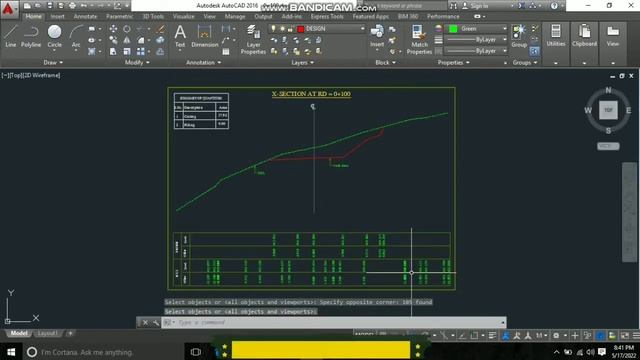The image size is (640, 360).
Task: Switch to the Visualize ribbon tab
Action: [183, 16]
